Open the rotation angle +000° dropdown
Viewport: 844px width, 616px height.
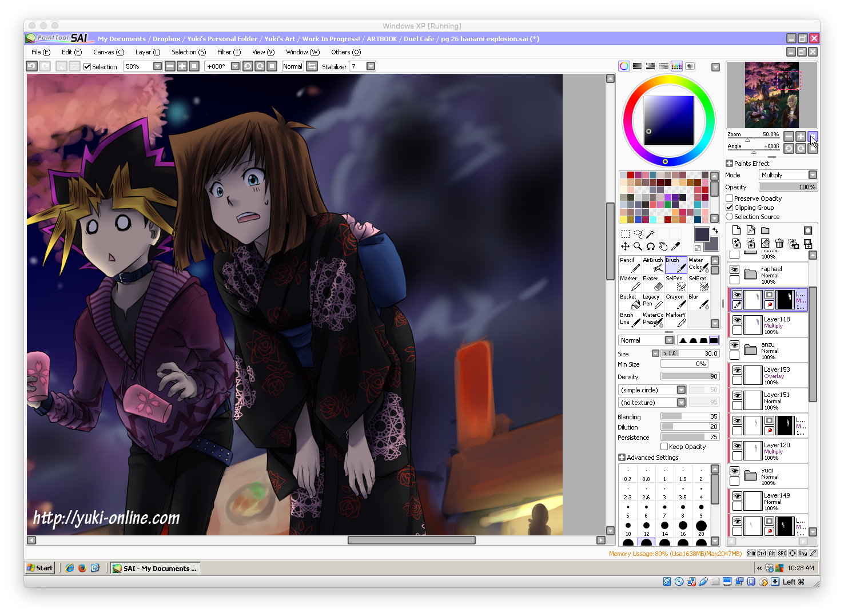tap(235, 66)
